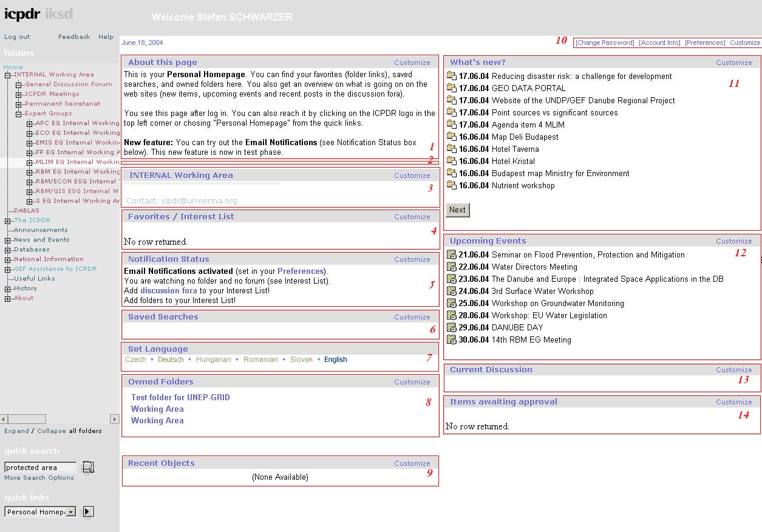Open the Preferences menu link

tap(705, 43)
